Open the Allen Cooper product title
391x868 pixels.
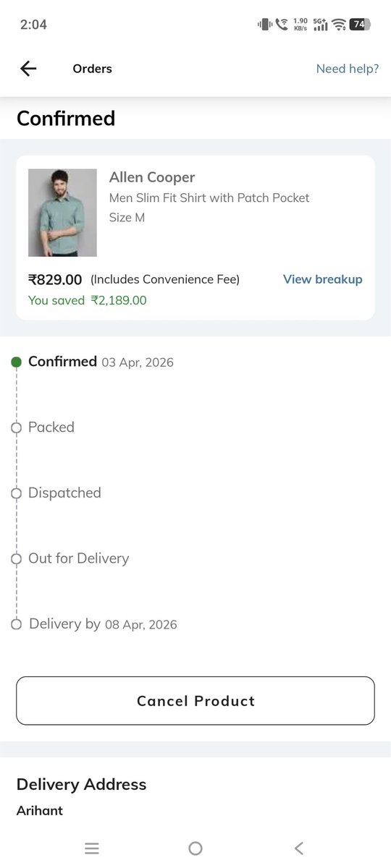152,177
